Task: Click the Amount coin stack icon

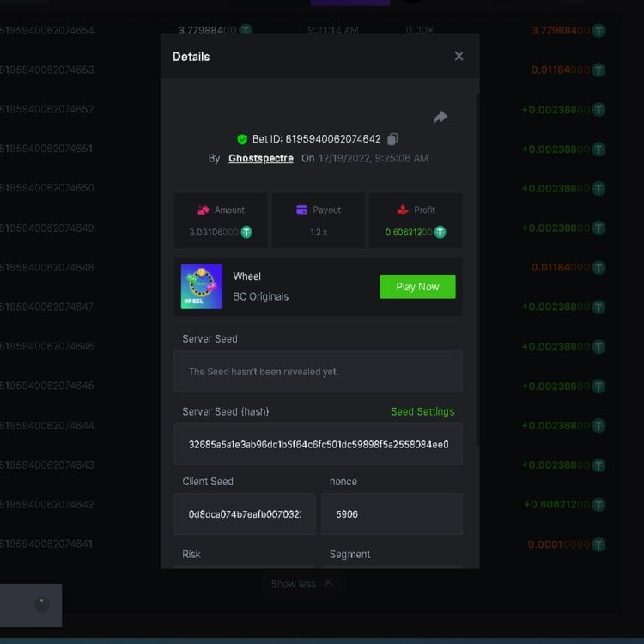Action: coord(204,210)
